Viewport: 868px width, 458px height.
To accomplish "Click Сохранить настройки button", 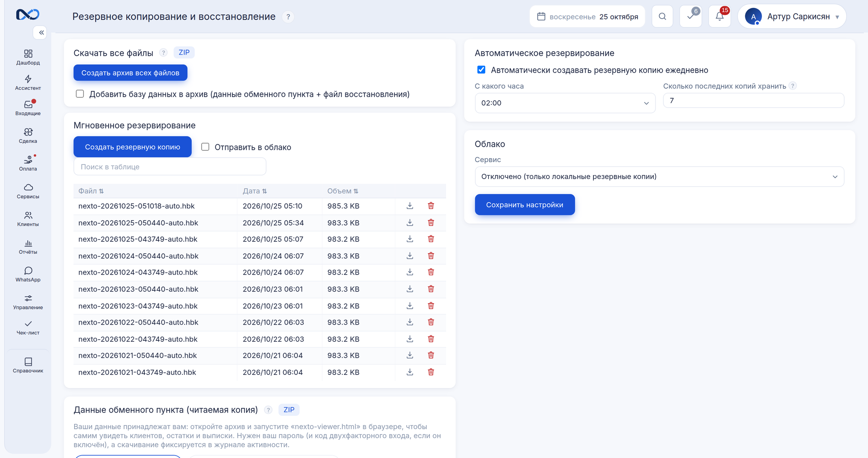I will (x=524, y=204).
